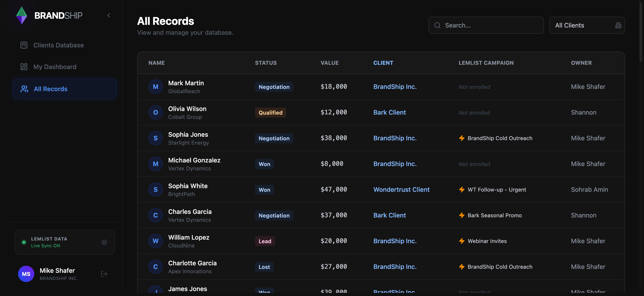644x296 pixels.
Task: Click the logout icon beside Mike Shafer
Action: click(104, 274)
